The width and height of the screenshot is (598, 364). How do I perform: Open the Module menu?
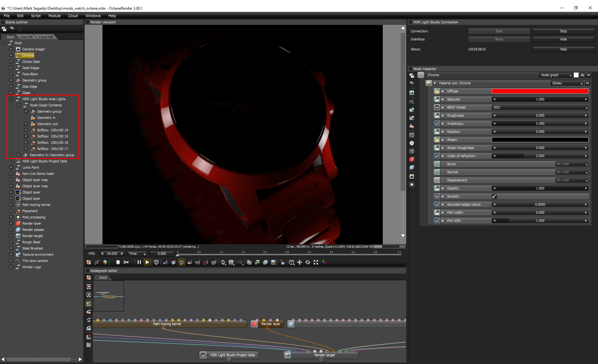pos(54,16)
